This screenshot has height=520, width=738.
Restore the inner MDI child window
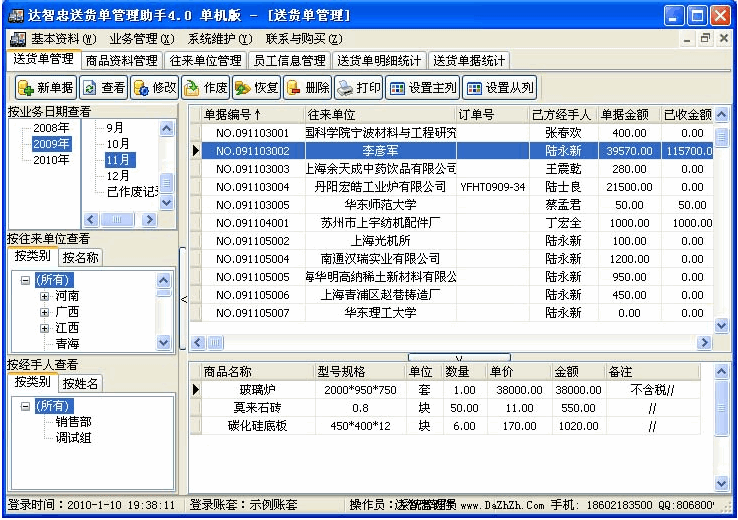(705, 39)
